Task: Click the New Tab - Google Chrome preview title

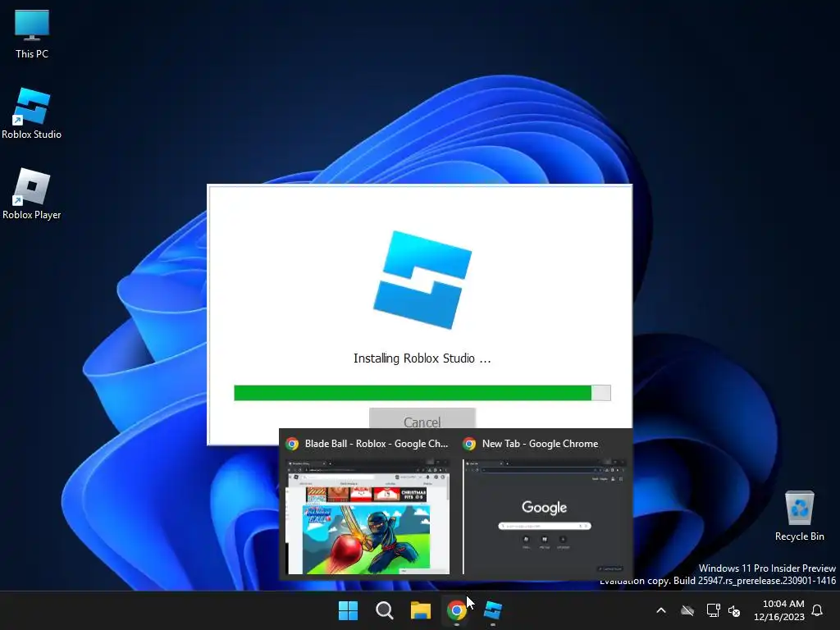Action: pos(540,444)
